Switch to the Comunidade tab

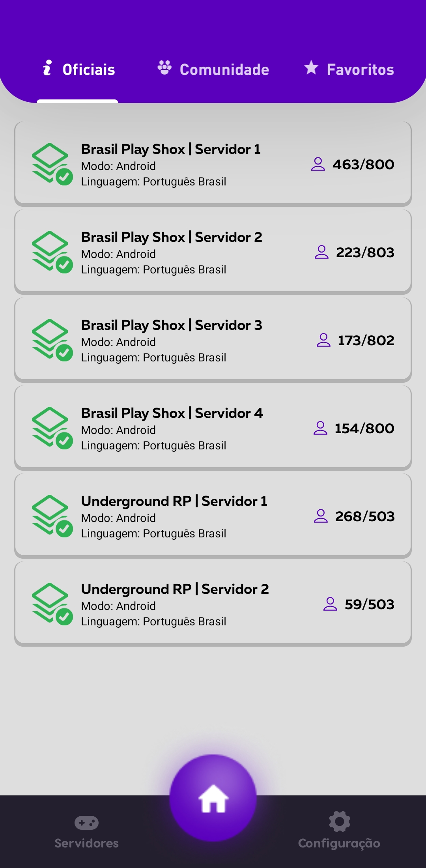[213, 69]
